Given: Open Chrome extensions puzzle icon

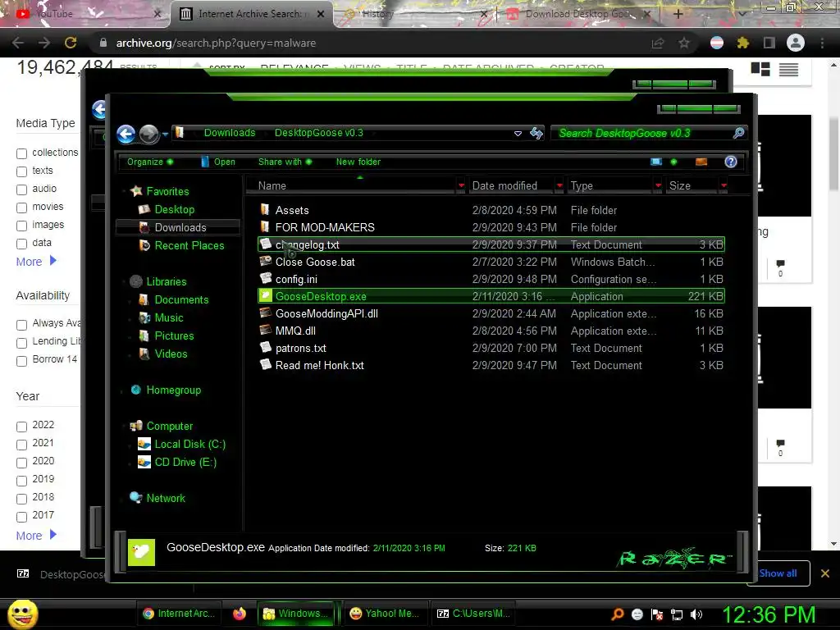Looking at the screenshot, I should (742, 43).
